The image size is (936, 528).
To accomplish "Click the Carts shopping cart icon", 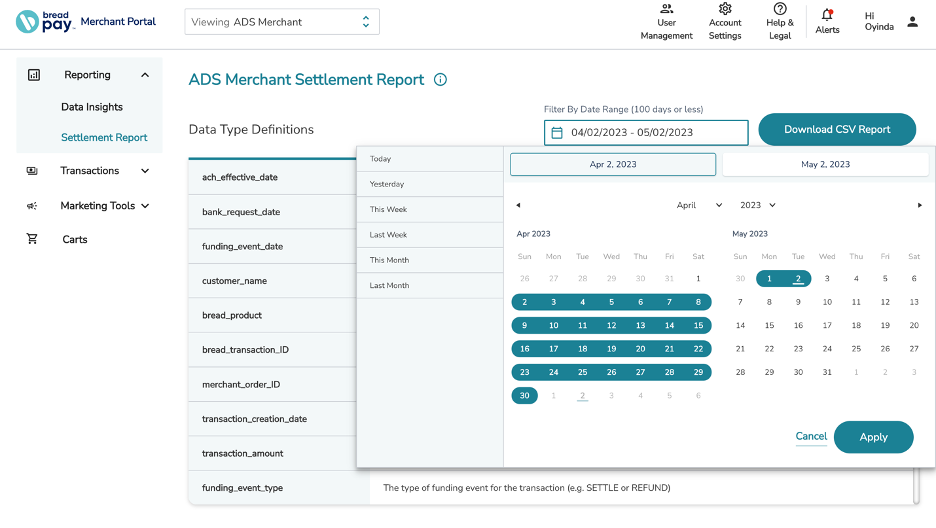I will click(33, 239).
